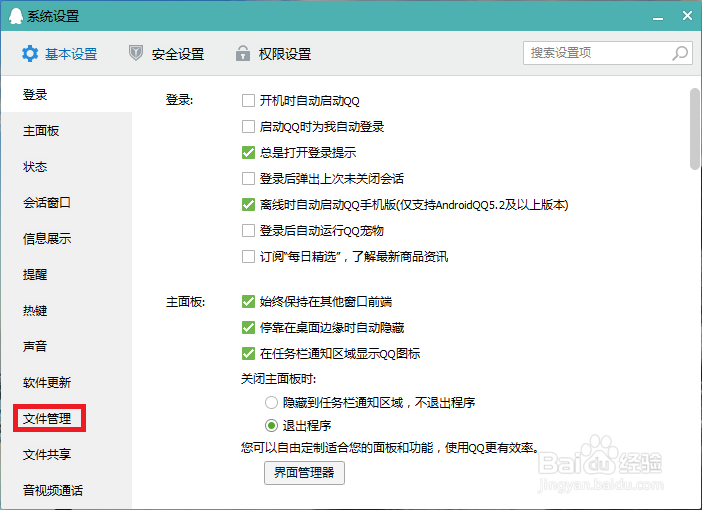
Task: Uncheck 始终保持在其他窗口前端
Action: pos(248,301)
